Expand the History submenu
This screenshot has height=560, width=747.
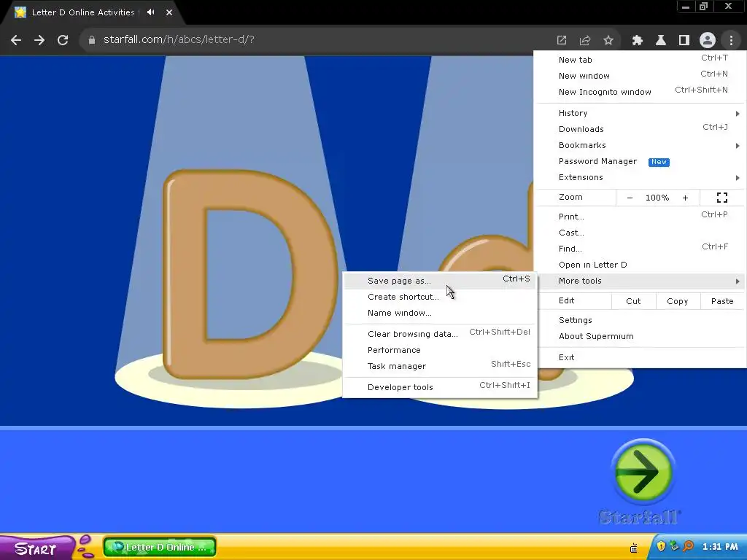point(640,113)
